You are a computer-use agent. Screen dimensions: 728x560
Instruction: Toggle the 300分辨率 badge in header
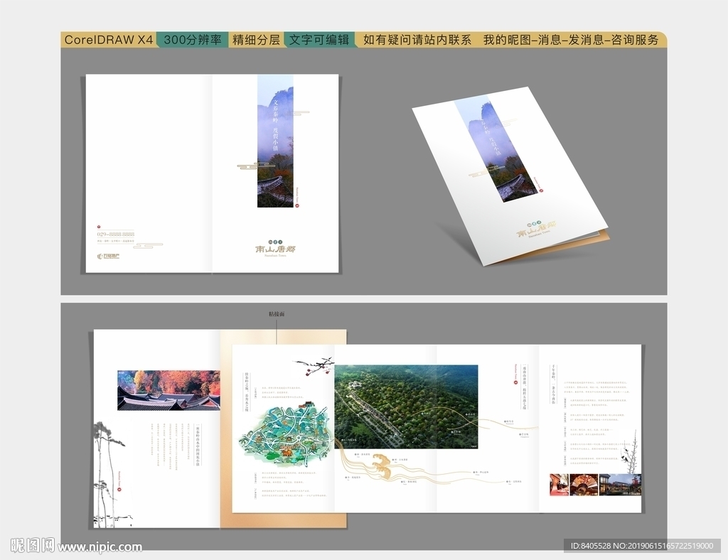(192, 40)
